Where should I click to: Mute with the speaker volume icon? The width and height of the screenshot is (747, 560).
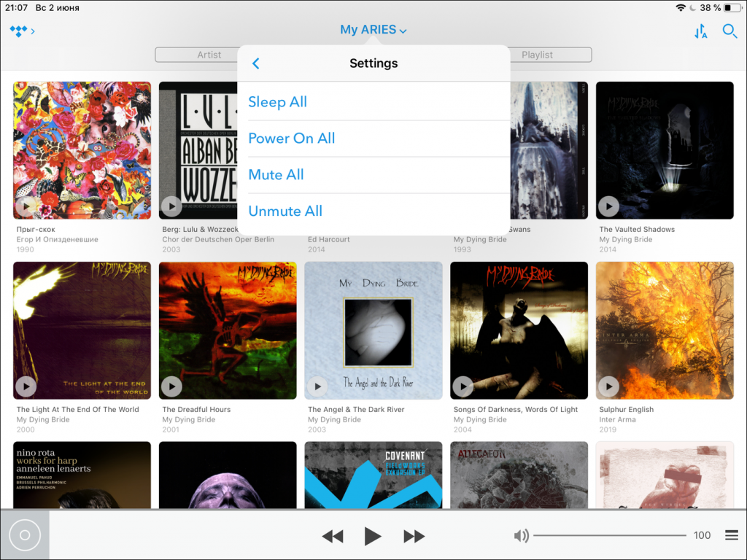tap(522, 536)
